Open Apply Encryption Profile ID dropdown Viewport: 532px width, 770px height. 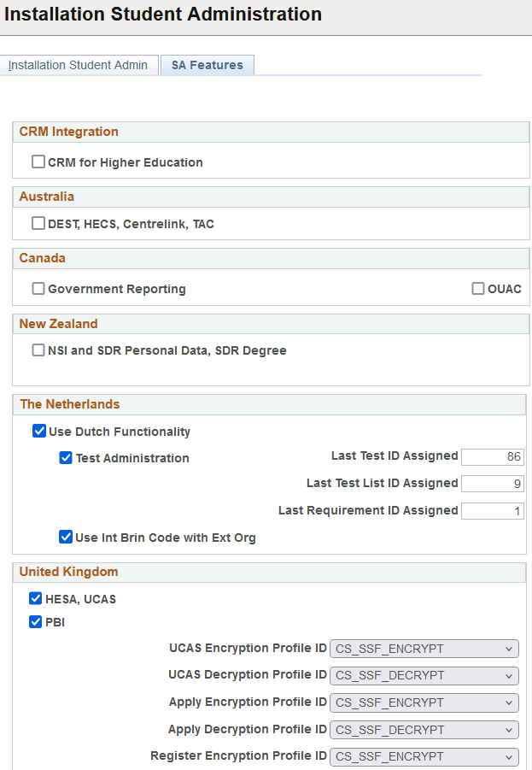coord(424,702)
